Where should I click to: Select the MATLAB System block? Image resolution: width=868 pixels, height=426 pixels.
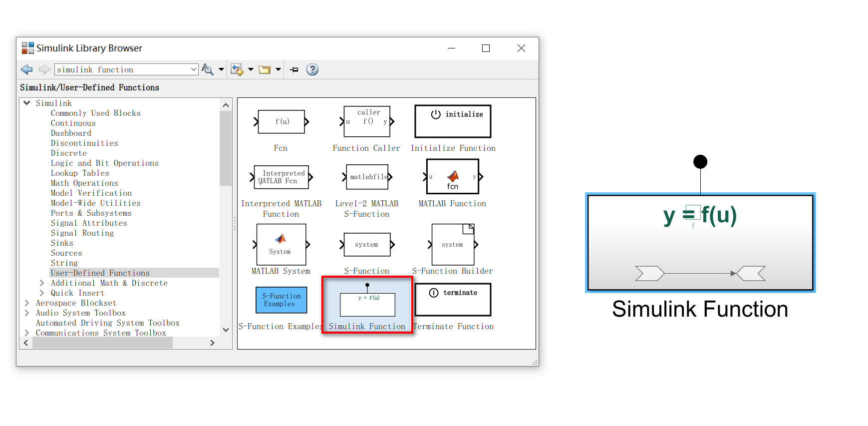tap(281, 244)
